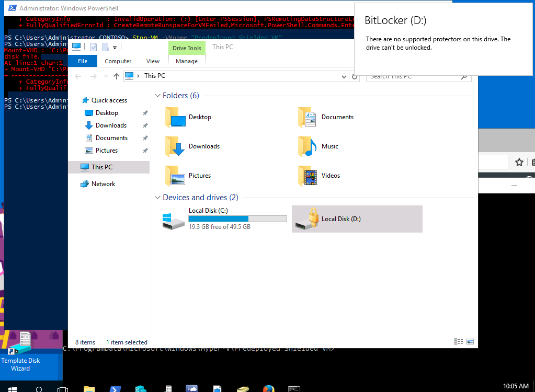Click the C: drive free space bar
Viewport: 535px width, 392px height.
point(238,218)
